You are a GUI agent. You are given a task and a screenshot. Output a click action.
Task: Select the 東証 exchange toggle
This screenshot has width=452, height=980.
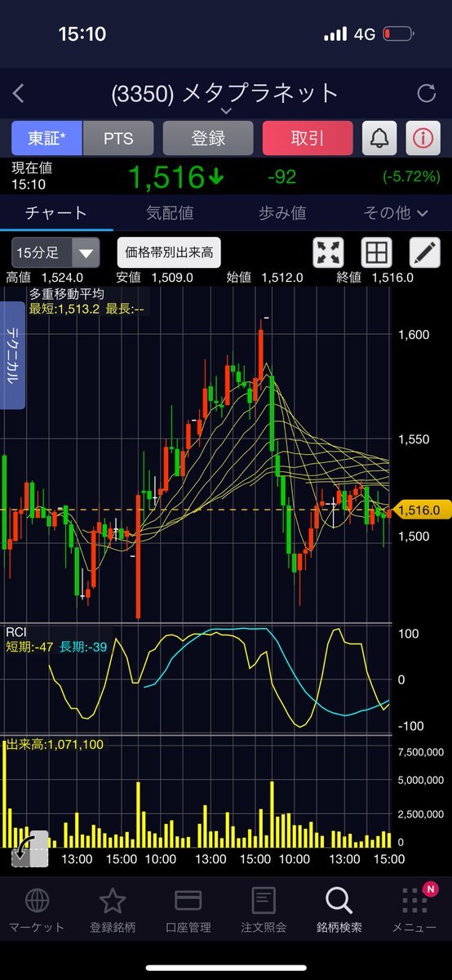[47, 138]
